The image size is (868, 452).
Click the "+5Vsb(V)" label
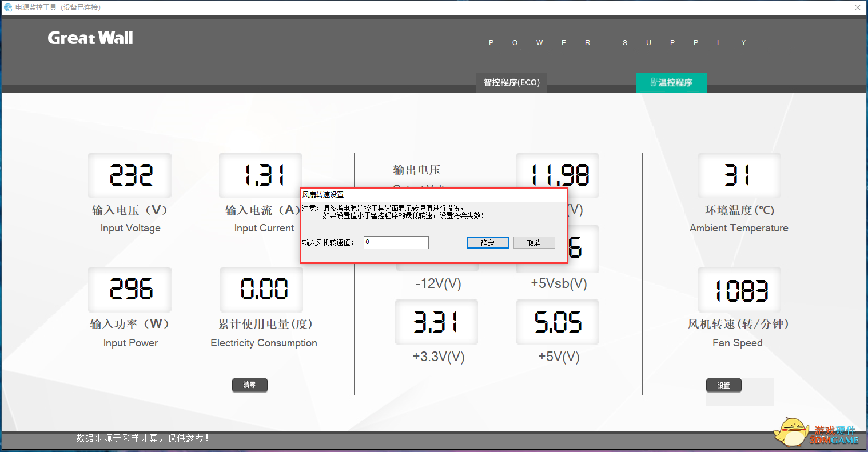coord(559,284)
